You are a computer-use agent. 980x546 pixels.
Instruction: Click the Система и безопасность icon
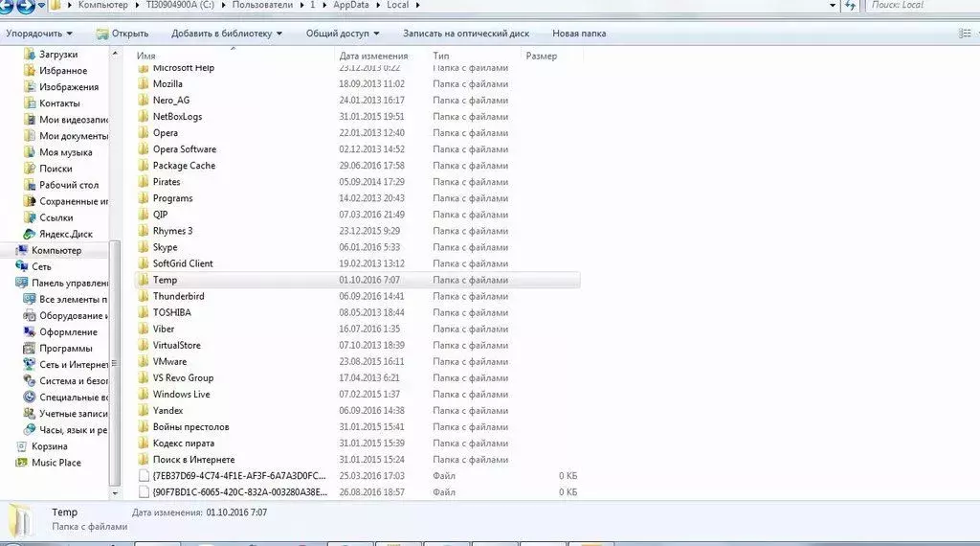[x=30, y=381]
